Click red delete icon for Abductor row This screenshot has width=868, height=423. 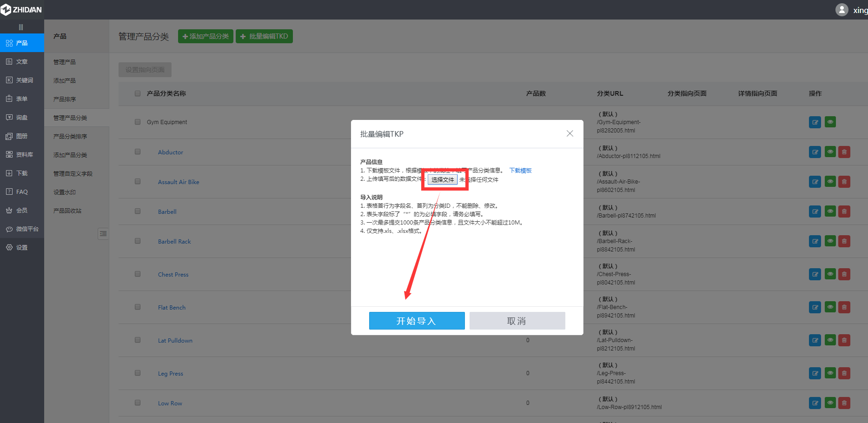click(x=844, y=152)
